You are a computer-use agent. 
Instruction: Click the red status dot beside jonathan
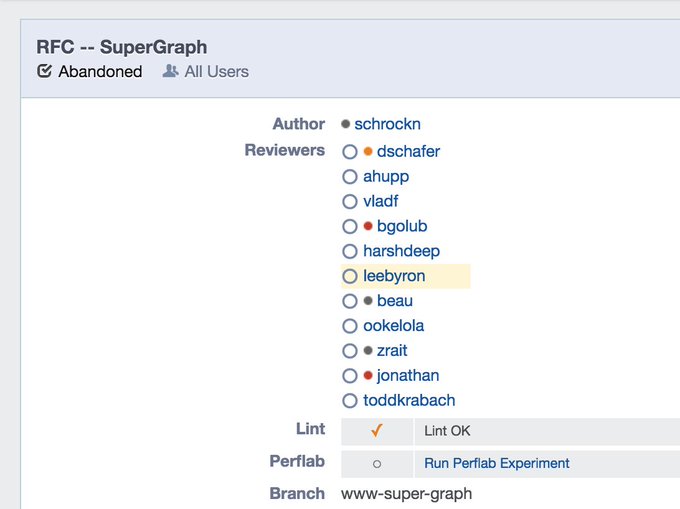[368, 375]
